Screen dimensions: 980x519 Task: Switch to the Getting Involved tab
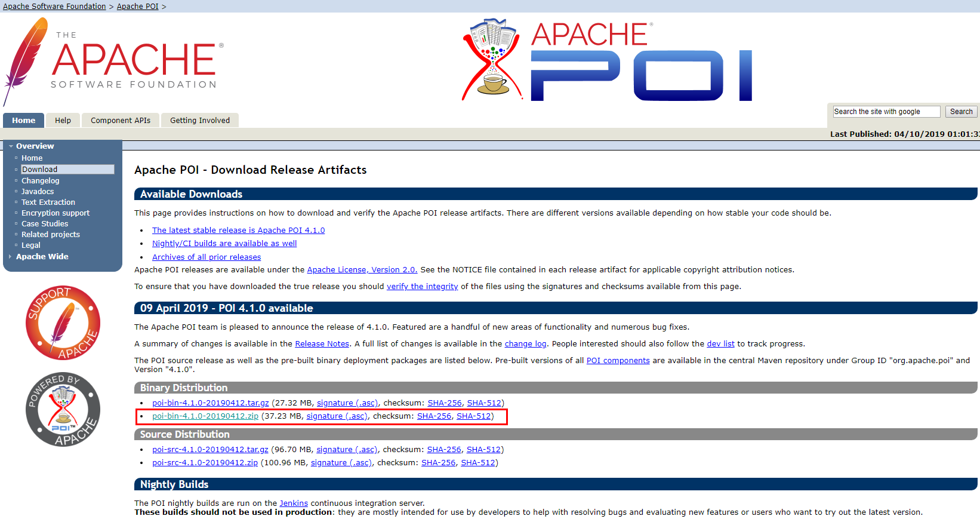point(200,120)
